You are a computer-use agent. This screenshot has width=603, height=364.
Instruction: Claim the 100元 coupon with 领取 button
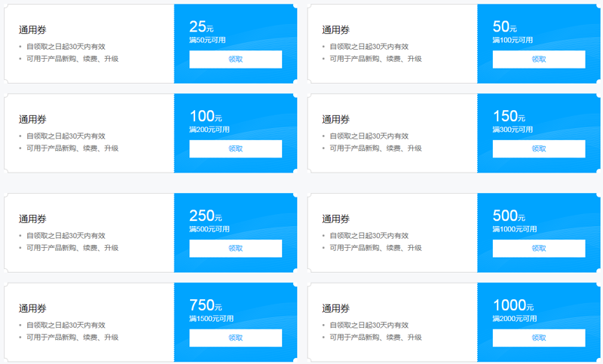tap(235, 148)
